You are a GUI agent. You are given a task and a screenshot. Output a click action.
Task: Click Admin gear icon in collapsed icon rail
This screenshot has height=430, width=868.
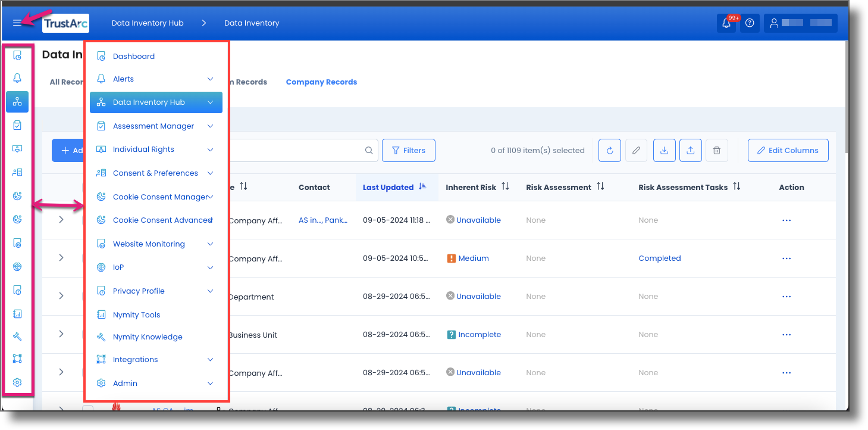point(17,382)
